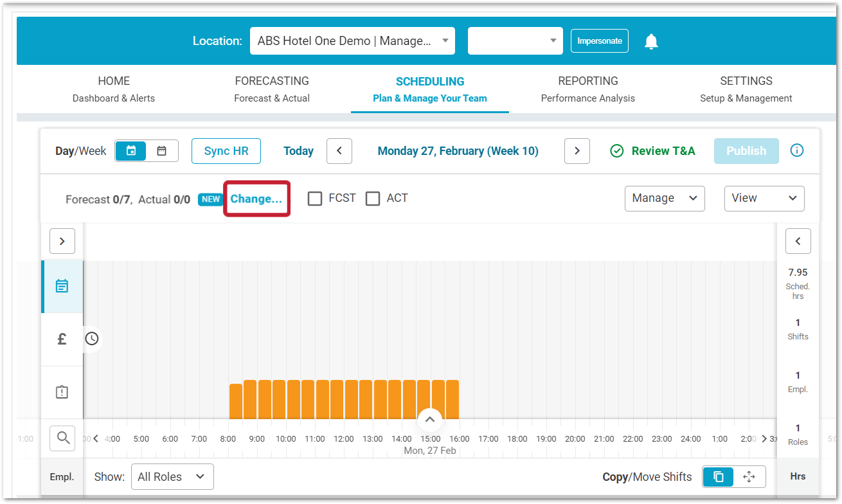The width and height of the screenshot is (842, 504).
Task: Go to the Forecasting tab
Action: click(x=272, y=89)
